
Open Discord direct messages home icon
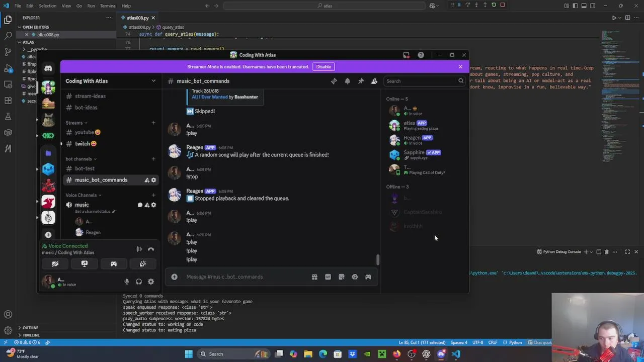point(48,68)
